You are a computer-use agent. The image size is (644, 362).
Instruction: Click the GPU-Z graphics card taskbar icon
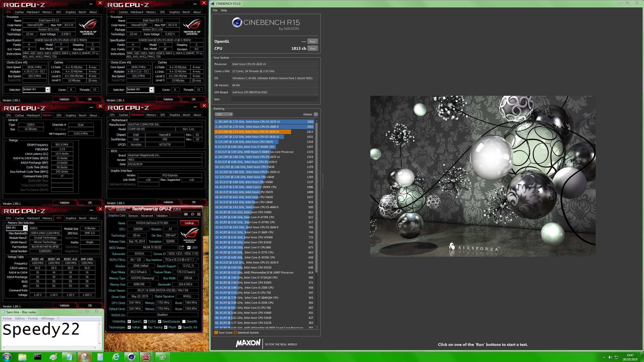[x=163, y=357]
